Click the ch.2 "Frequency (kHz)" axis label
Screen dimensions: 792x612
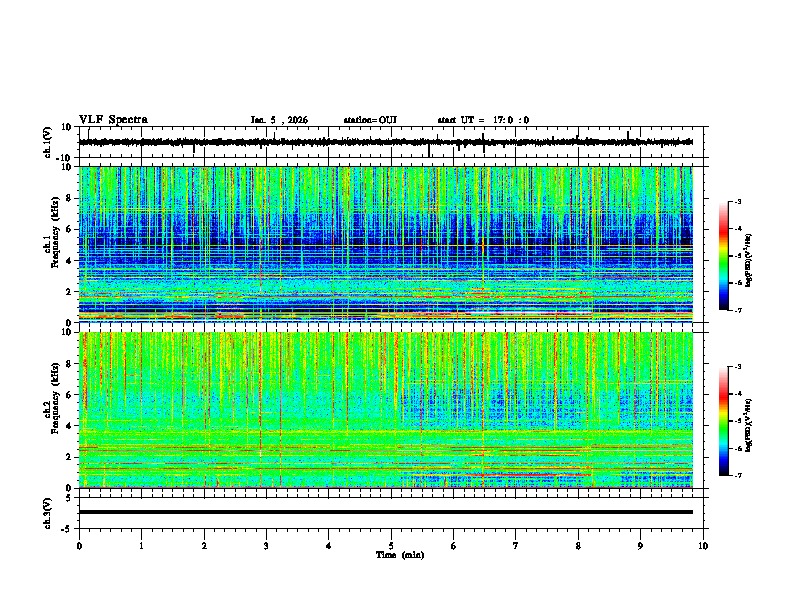[x=56, y=398]
